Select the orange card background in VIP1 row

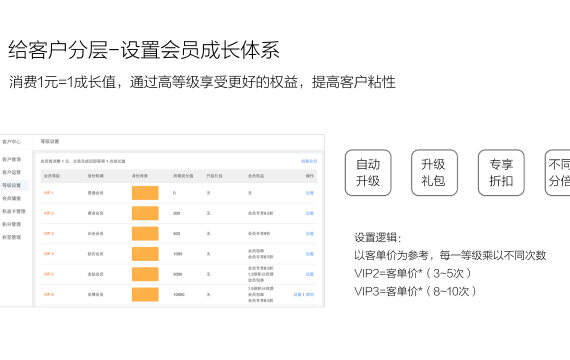pyautogui.click(x=145, y=193)
